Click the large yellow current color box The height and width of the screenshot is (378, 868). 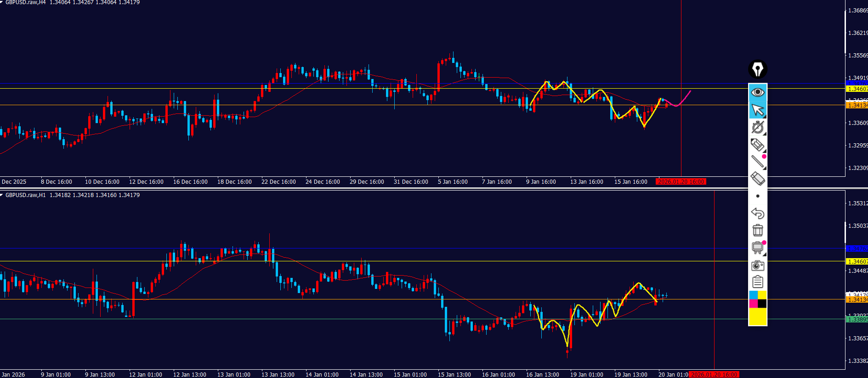[x=757, y=316]
